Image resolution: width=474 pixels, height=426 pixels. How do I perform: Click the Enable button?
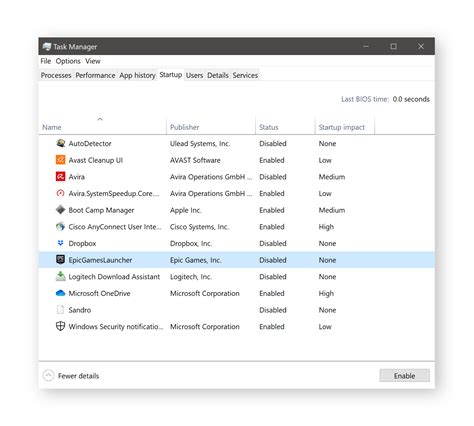[x=405, y=376]
